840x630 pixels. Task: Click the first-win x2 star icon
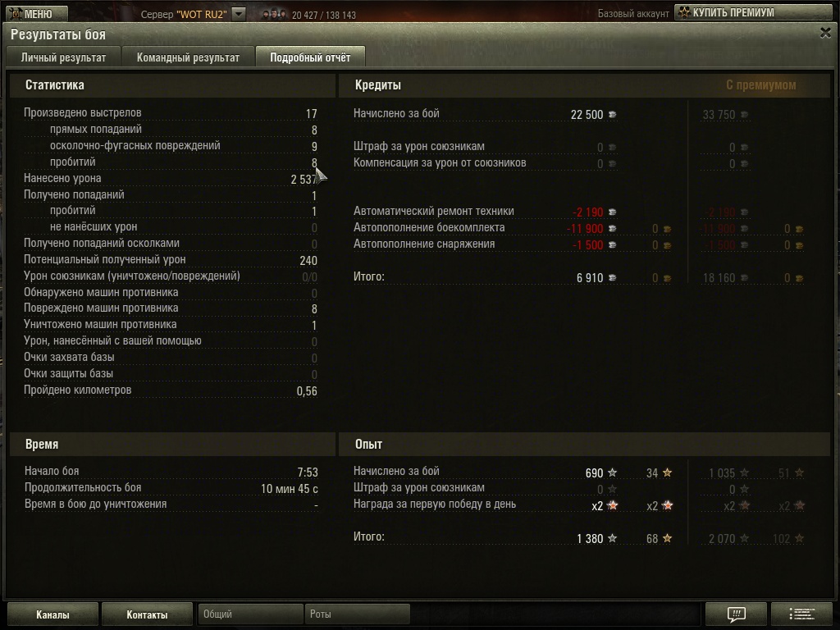(x=613, y=505)
